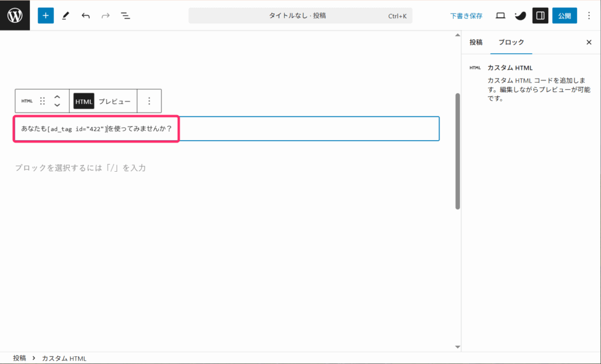Undo the last change
601x364 pixels.
86,16
